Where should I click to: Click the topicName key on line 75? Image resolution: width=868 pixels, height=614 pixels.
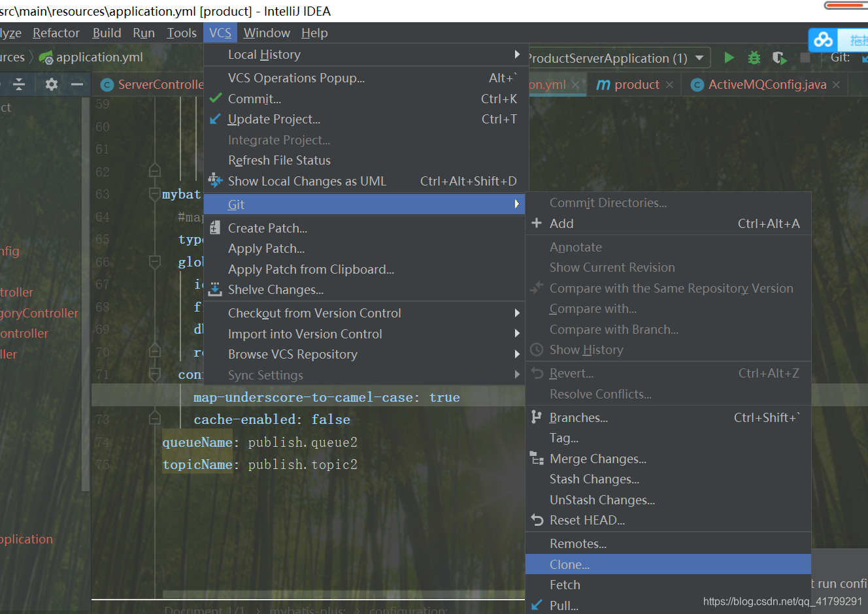[197, 464]
